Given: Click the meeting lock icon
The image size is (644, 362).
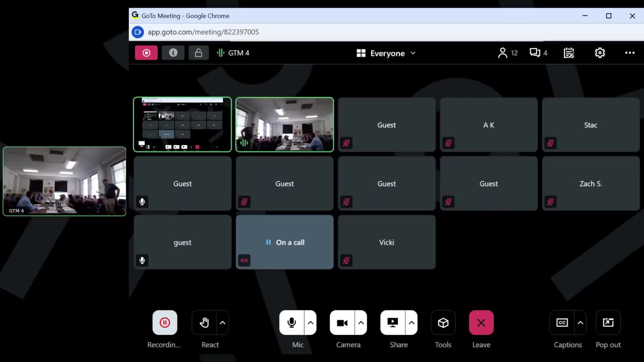Looking at the screenshot, I should (x=199, y=53).
